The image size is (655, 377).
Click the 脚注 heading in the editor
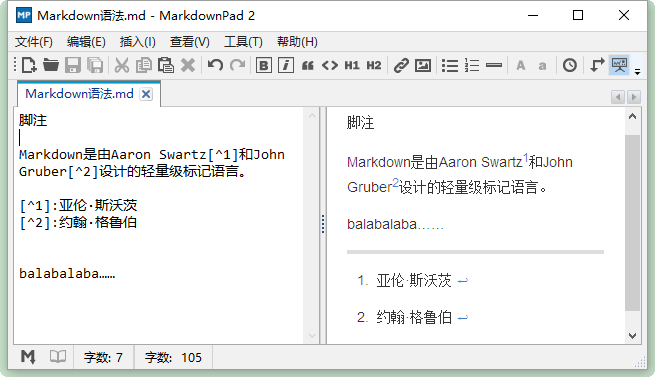pos(33,120)
